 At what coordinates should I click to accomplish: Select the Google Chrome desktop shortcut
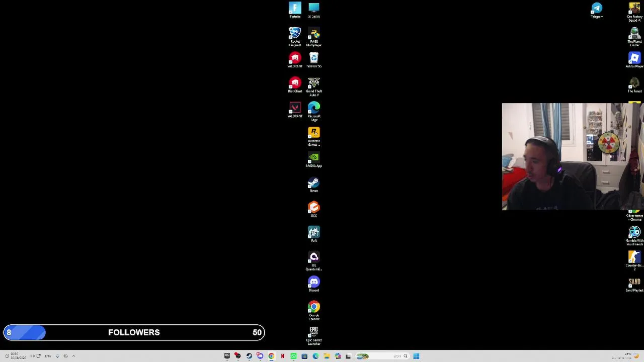[314, 311]
